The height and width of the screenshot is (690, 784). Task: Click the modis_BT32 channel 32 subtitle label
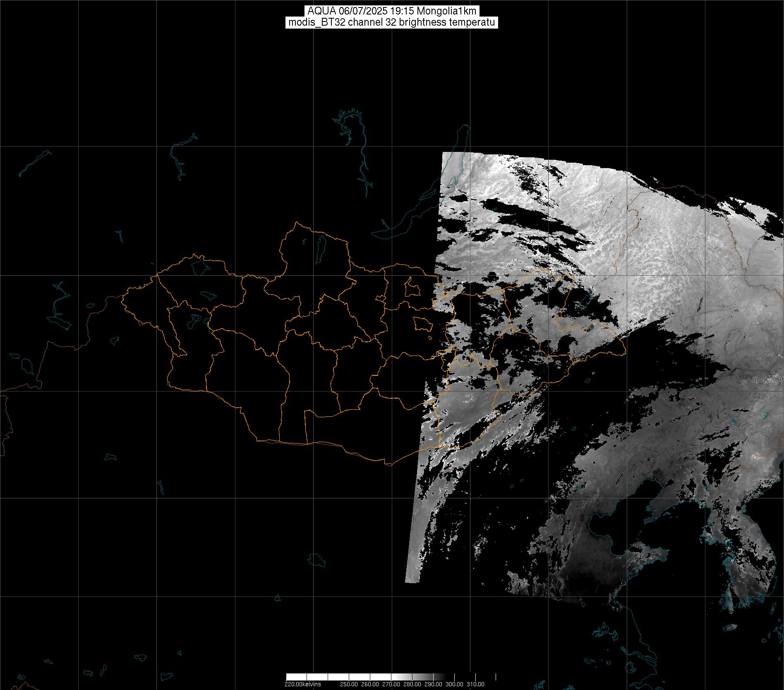391,22
